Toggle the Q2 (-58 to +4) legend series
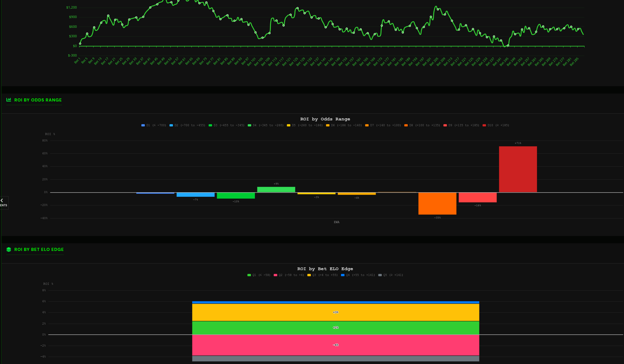 [289, 275]
